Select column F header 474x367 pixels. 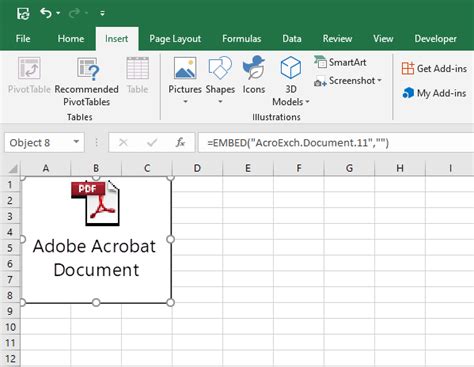pos(299,168)
